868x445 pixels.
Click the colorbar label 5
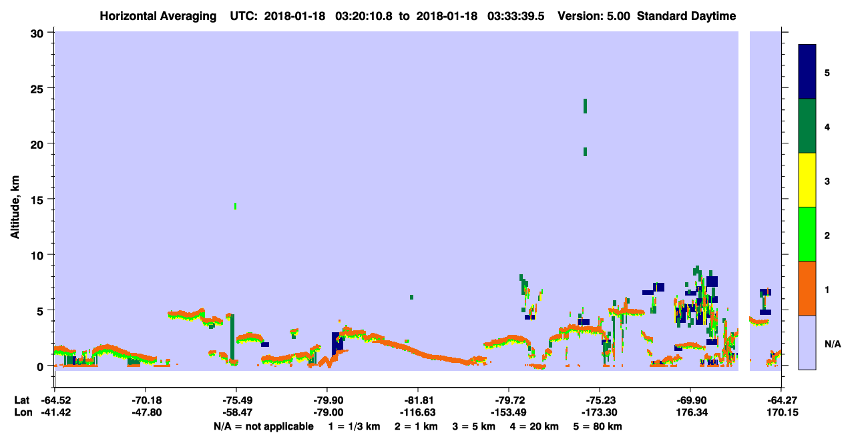click(x=827, y=73)
